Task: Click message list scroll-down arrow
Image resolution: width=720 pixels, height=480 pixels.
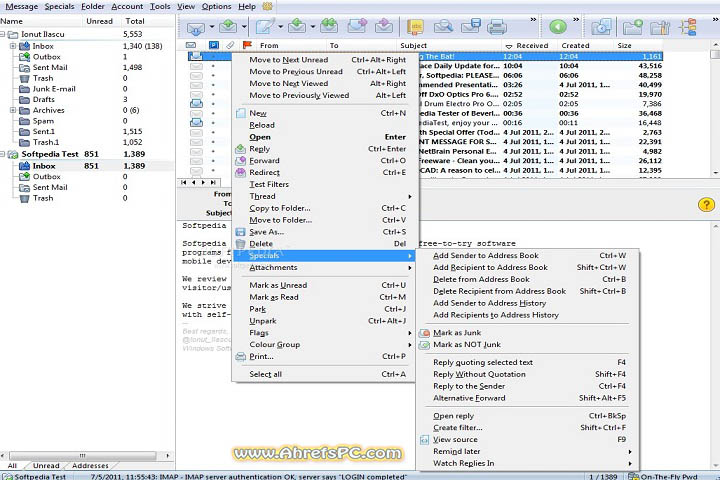Action: [715, 173]
